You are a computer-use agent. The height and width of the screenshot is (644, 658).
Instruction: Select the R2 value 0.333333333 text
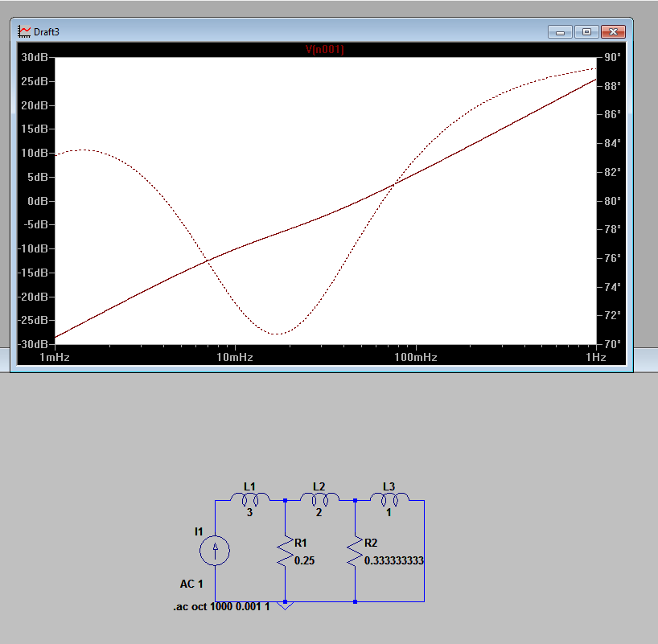tap(393, 561)
